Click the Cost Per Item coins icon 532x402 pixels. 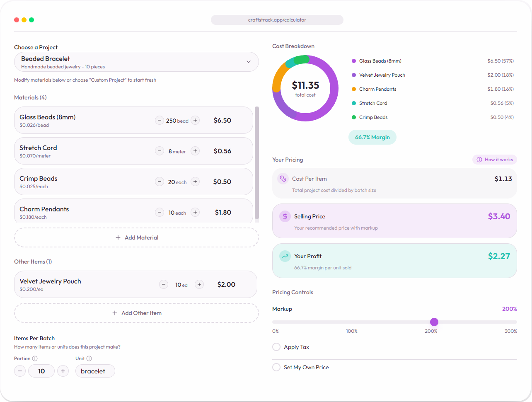283,179
